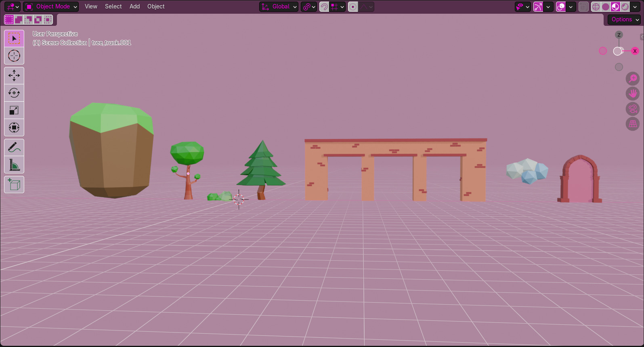Screen dimensions: 644x347
Task: Choose the Extend selection mode
Action: pos(19,19)
